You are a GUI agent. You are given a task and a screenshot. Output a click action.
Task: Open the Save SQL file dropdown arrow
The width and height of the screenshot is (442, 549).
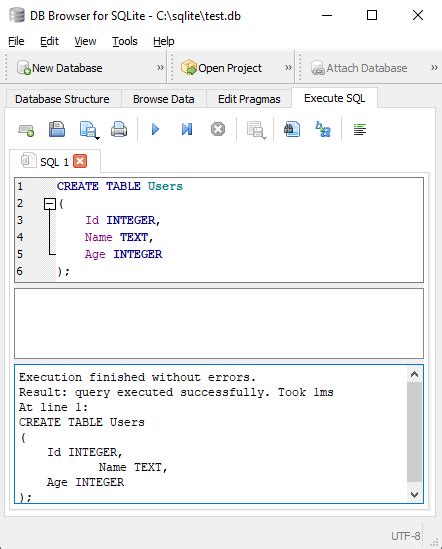click(x=97, y=138)
